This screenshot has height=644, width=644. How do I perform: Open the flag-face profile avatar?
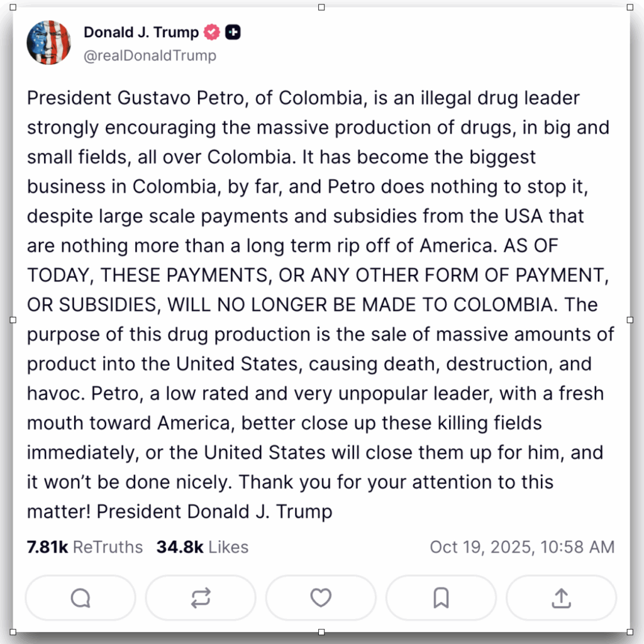[x=48, y=42]
